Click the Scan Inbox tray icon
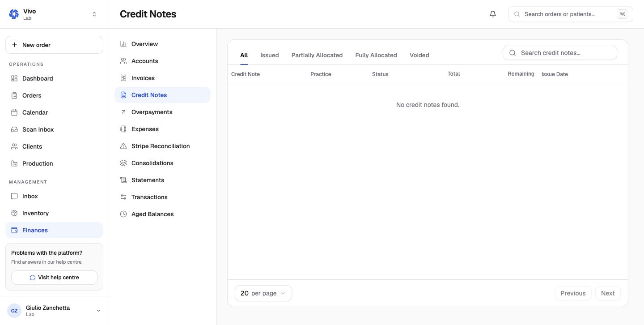This screenshot has height=325, width=644. point(14,129)
